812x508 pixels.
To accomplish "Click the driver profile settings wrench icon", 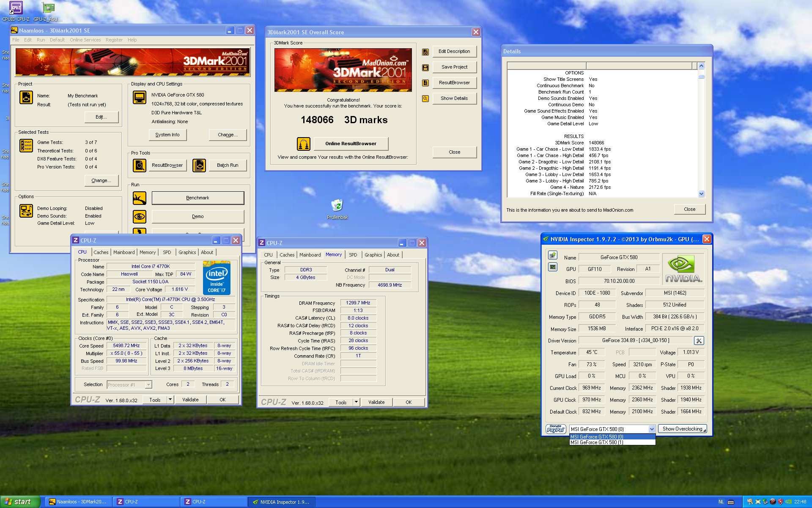I will click(x=699, y=340).
